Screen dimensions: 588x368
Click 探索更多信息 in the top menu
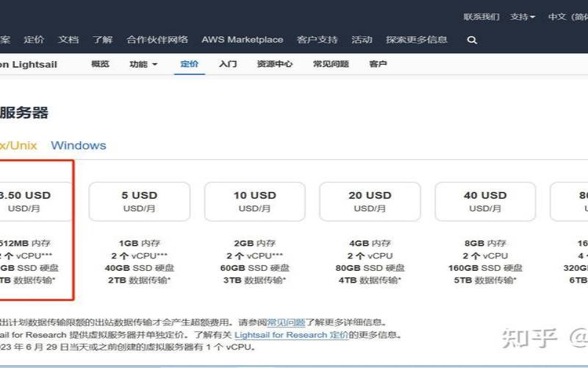point(417,40)
